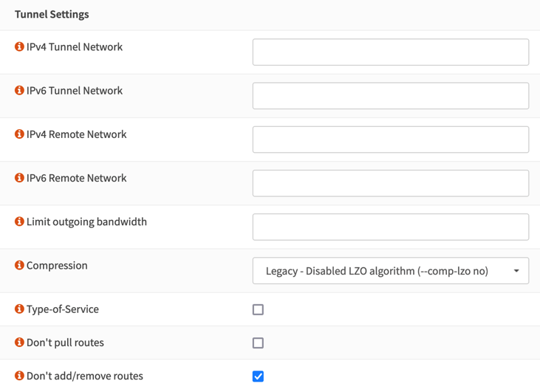Uncheck Don't add/remove routes checkbox
The image size is (540, 392).
coord(258,376)
